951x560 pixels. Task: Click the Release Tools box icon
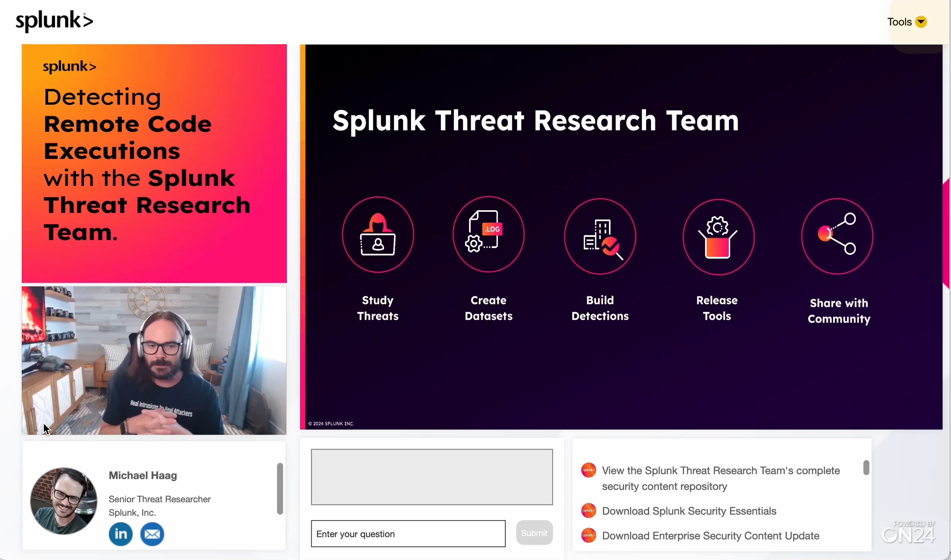click(x=718, y=237)
